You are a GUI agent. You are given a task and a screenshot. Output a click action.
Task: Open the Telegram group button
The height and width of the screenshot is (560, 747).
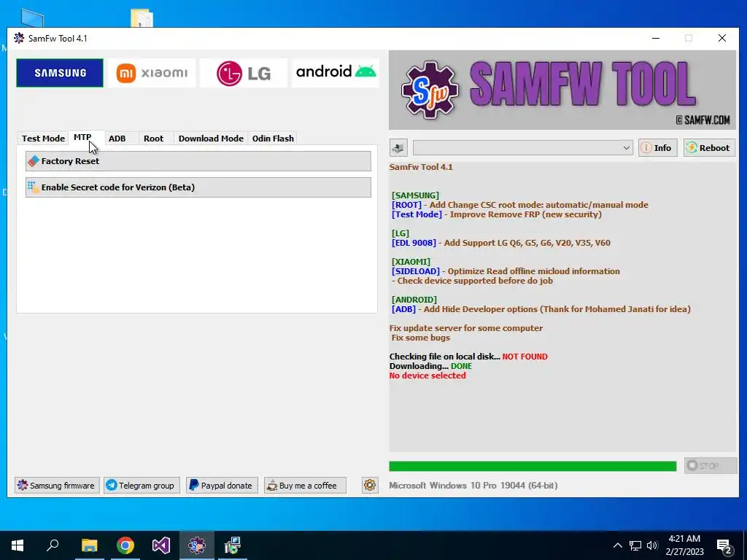[142, 485]
